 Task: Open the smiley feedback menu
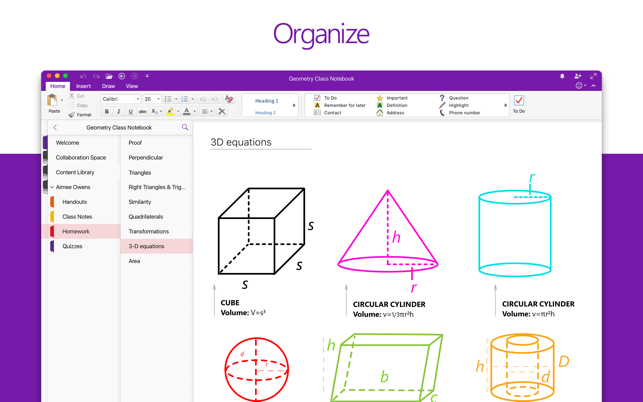(580, 86)
